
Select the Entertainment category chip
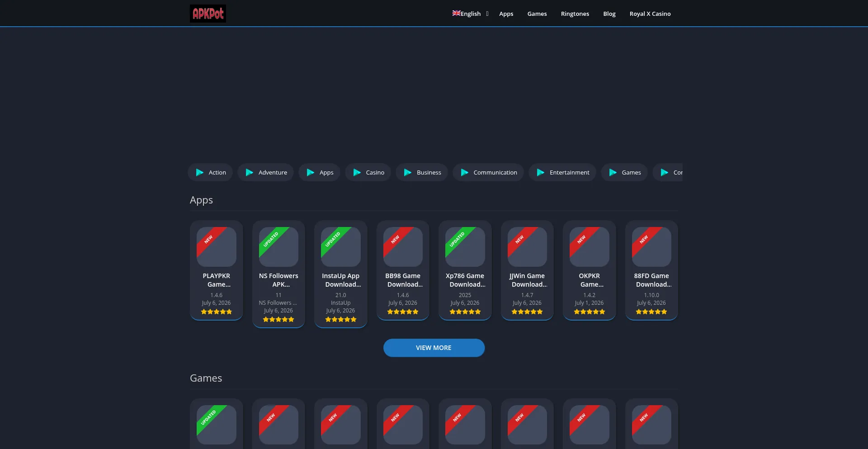(x=562, y=172)
